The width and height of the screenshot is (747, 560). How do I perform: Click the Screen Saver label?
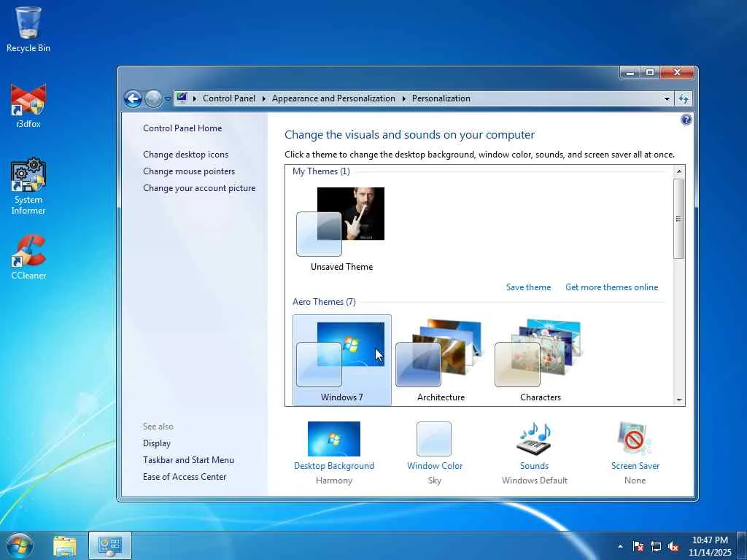[635, 466]
